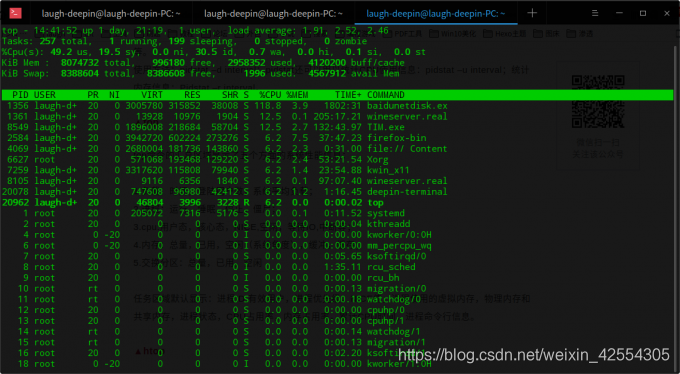This screenshot has height=374, width=680.
Task: Click the '49.2 us' CPU value
Action: pyautogui.click(x=69, y=52)
